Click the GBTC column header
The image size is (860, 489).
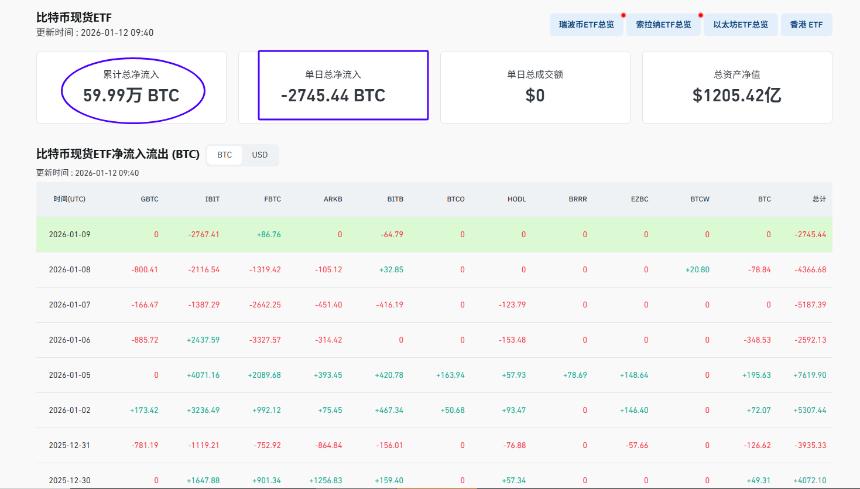[x=149, y=199]
